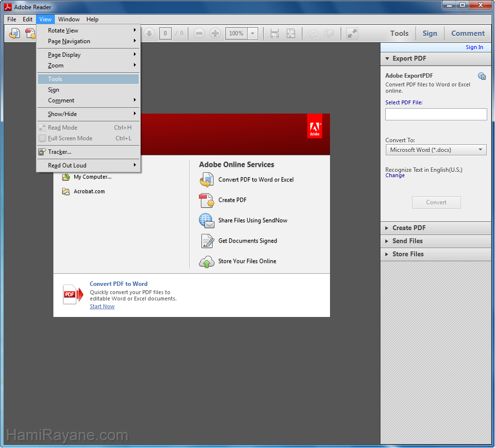Image resolution: width=495 pixels, height=448 pixels.
Task: Click the Sign In link
Action: [x=474, y=47]
